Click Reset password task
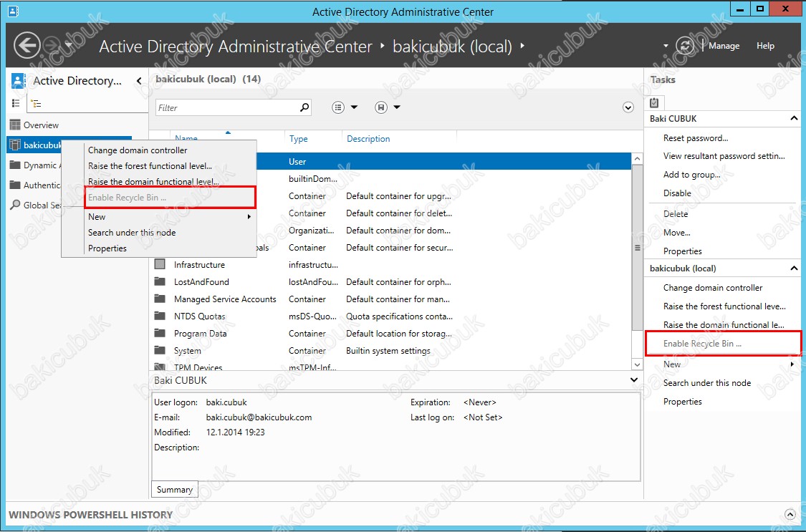 tap(696, 137)
